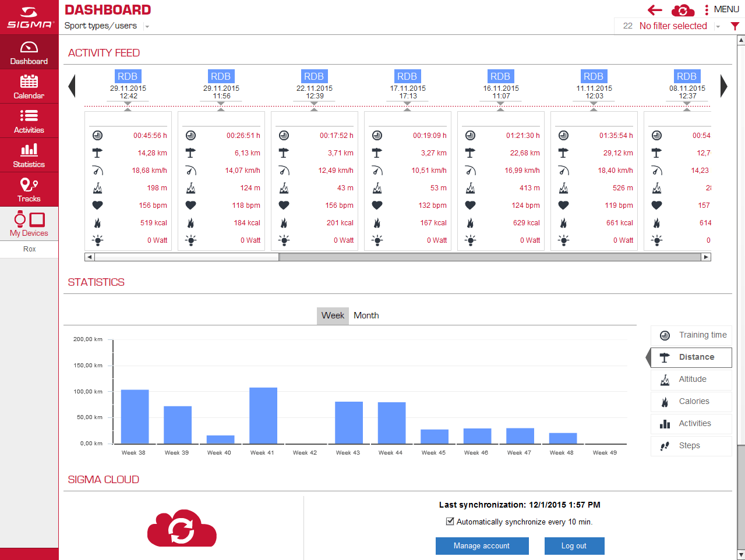The width and height of the screenshot is (745, 560).
Task: Open the Tracks sidebar icon
Action: click(29, 190)
